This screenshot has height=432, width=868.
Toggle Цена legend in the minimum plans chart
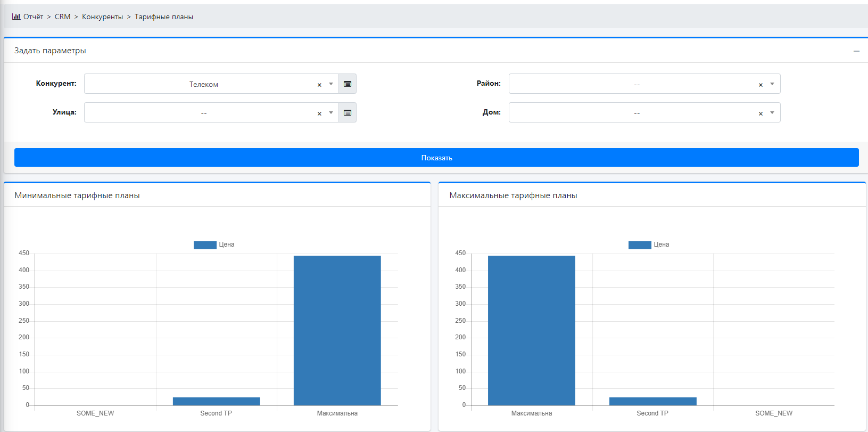(x=214, y=244)
